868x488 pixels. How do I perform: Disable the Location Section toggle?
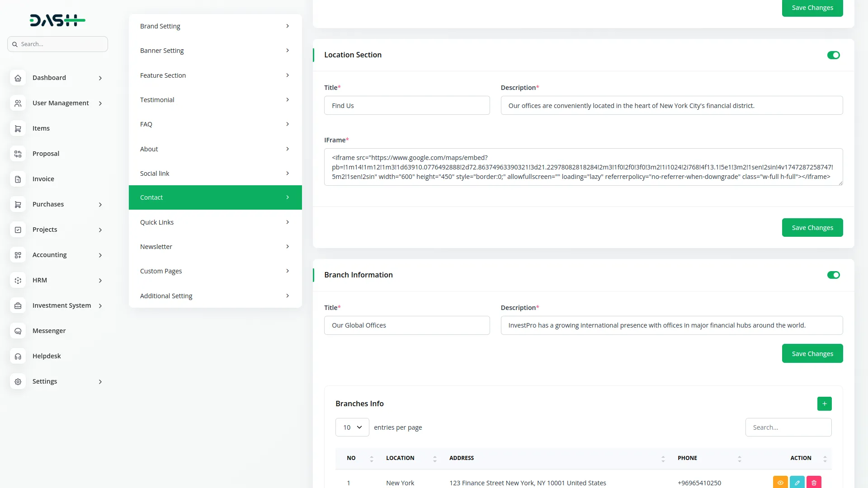click(x=833, y=55)
